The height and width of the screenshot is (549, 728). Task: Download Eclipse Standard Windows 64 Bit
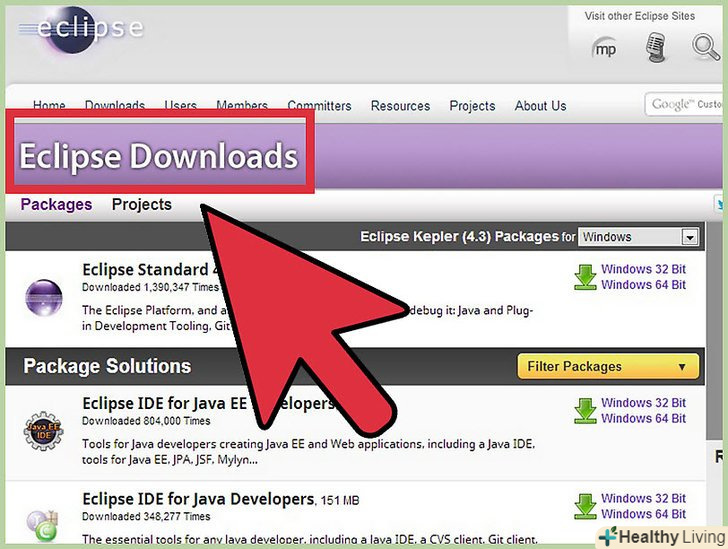click(x=643, y=285)
